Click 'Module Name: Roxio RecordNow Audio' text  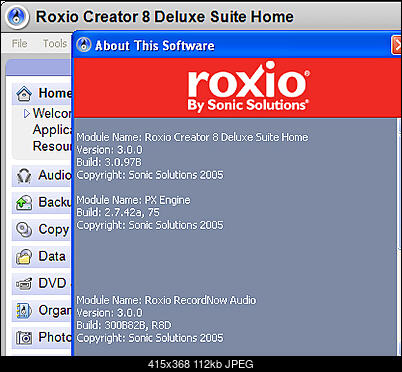pyautogui.click(x=166, y=300)
